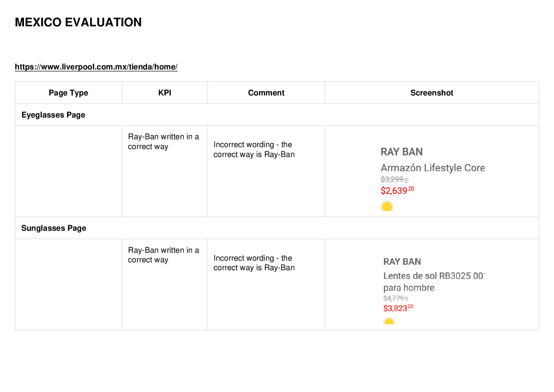Select the yellow swatch under $3,823 price
The width and height of the screenshot is (554, 392).
[x=389, y=321]
